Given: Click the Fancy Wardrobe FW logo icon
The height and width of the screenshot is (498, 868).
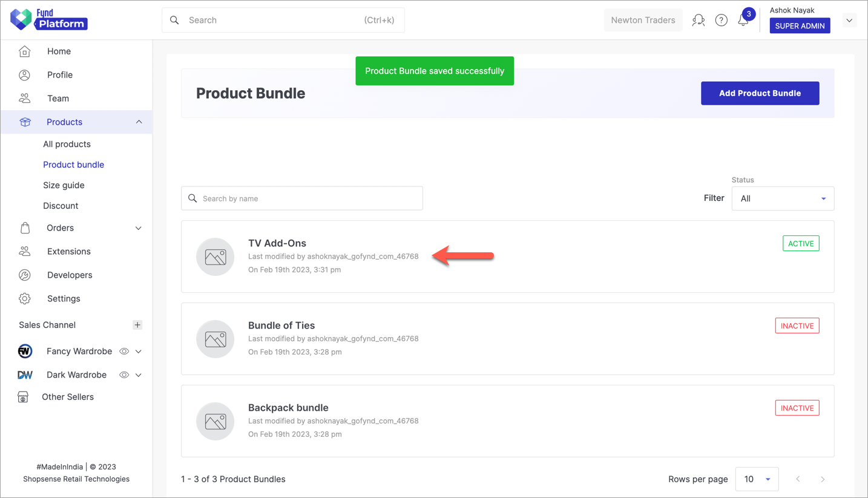Looking at the screenshot, I should pos(25,351).
